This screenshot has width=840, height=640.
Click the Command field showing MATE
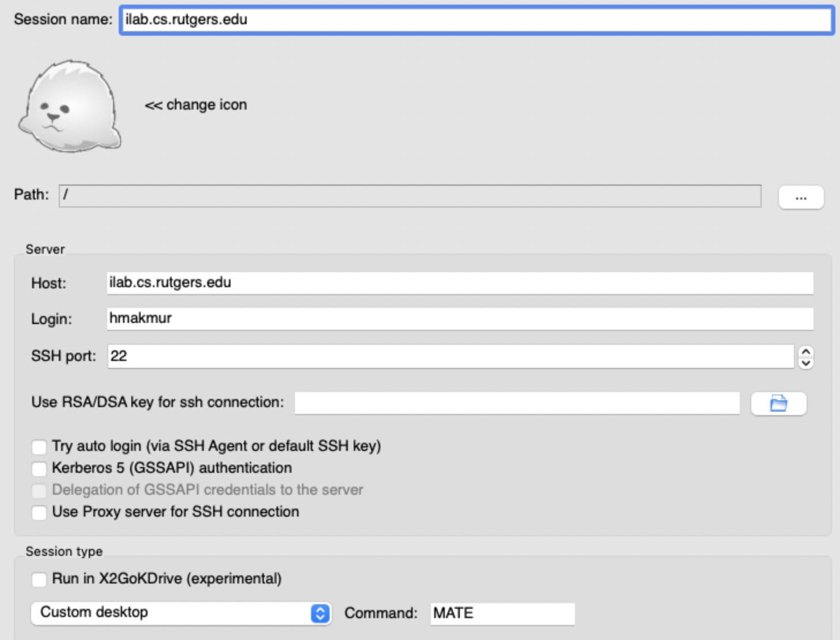point(502,613)
